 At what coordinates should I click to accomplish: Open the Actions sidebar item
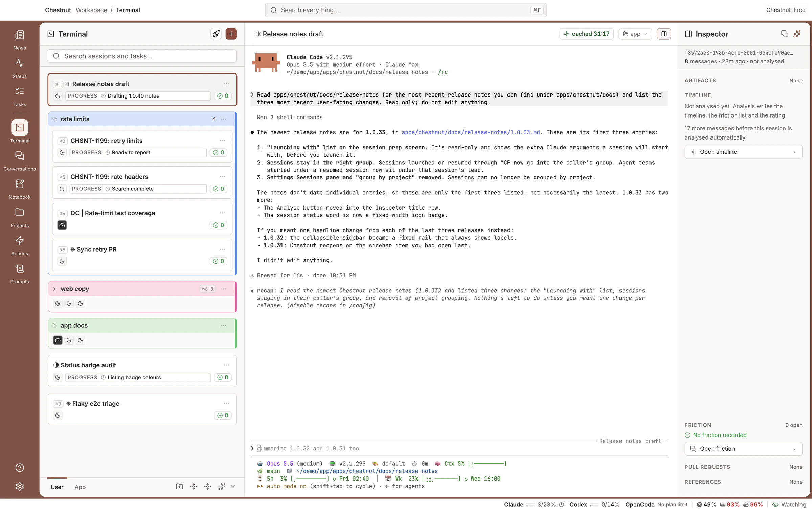pyautogui.click(x=20, y=246)
